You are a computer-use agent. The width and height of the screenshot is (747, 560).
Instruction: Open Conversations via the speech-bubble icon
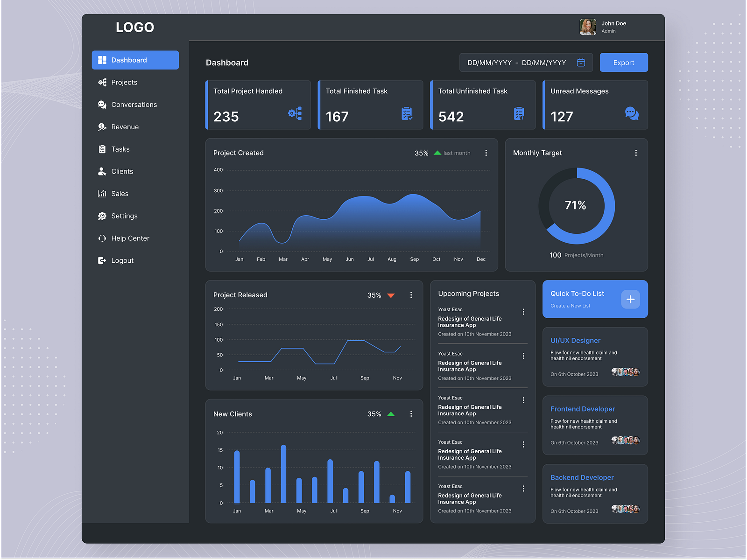click(102, 105)
